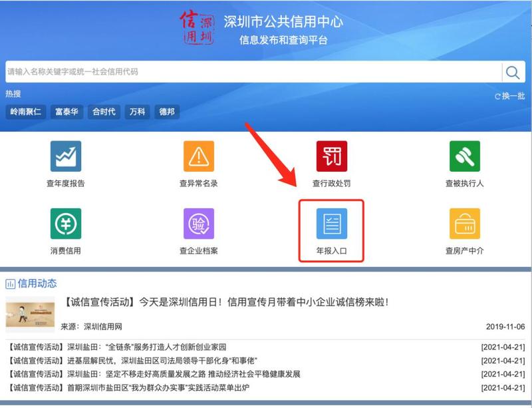Open the 年报入口 annual report entry icon

click(331, 225)
